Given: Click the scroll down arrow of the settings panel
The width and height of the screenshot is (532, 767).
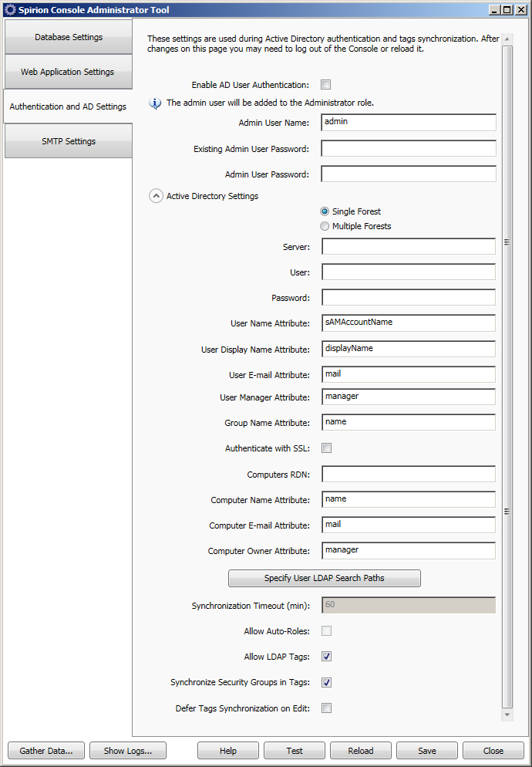Looking at the screenshot, I should 507,715.
